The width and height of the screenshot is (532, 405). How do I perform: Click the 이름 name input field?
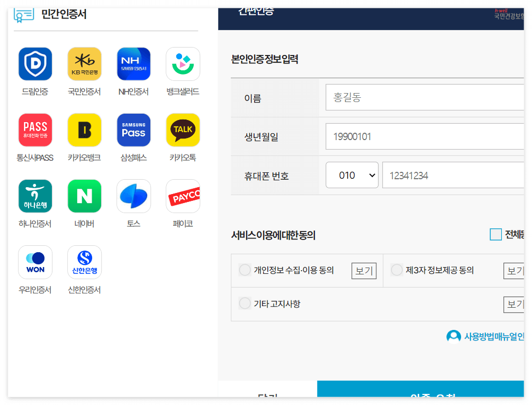pyautogui.click(x=425, y=97)
